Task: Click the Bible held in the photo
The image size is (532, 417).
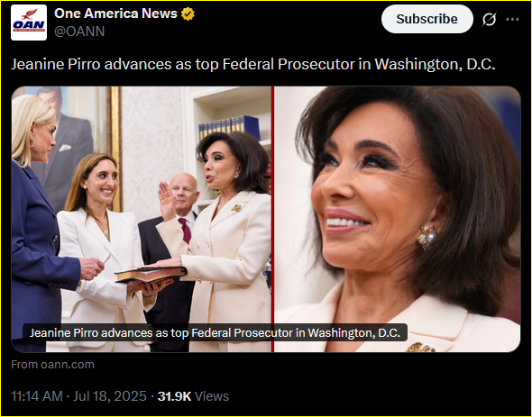Action: [151, 274]
